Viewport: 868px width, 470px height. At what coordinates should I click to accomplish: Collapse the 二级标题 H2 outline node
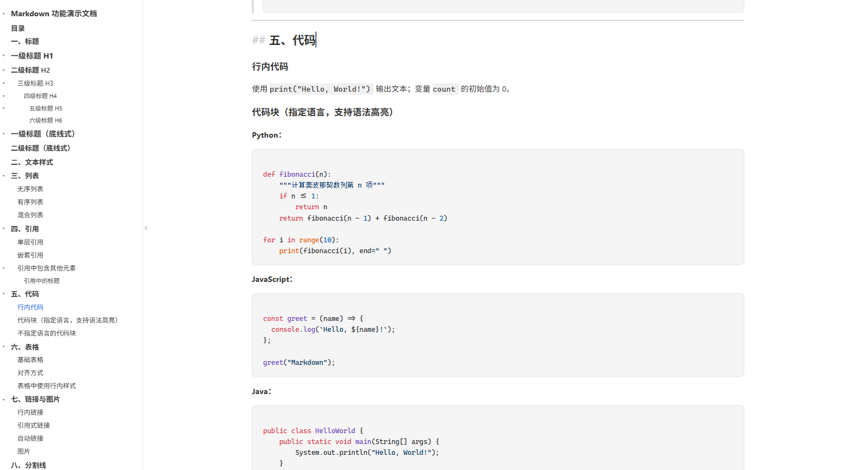click(x=4, y=70)
